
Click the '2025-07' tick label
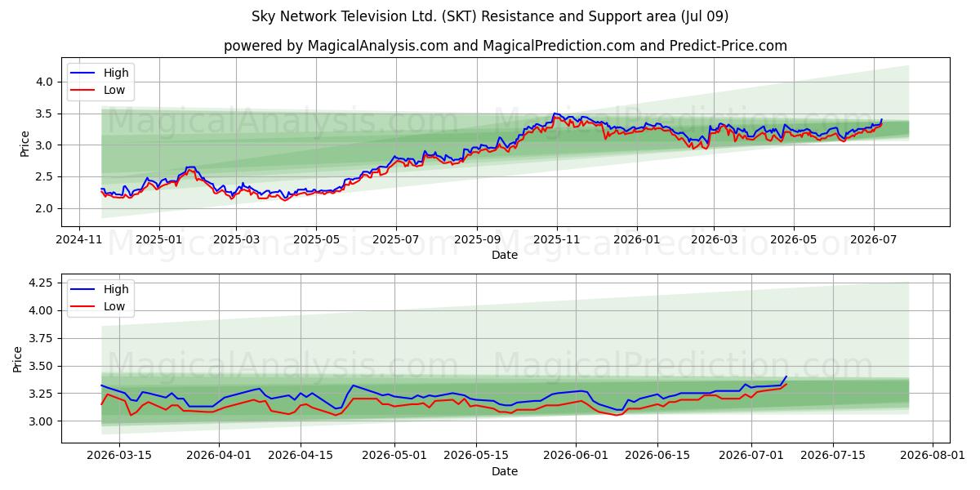396,239
